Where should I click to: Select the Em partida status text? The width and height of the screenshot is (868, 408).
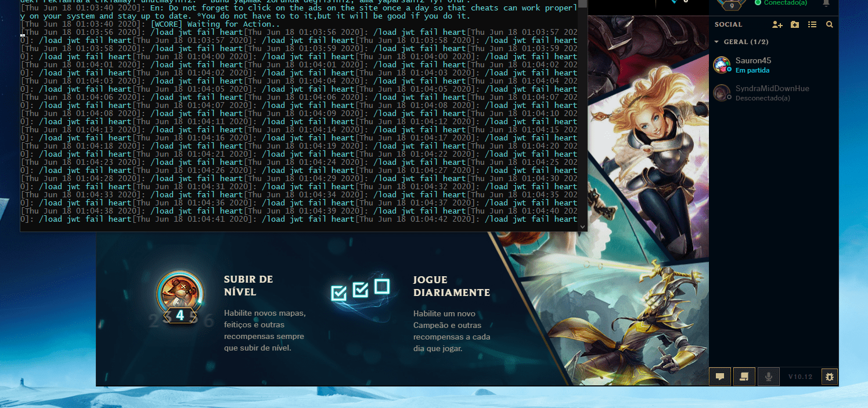[x=752, y=70]
